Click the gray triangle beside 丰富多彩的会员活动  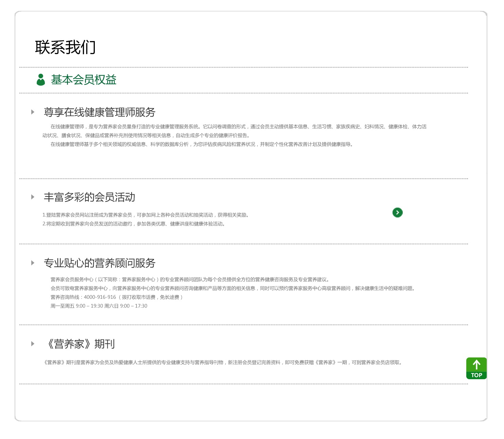(x=33, y=196)
